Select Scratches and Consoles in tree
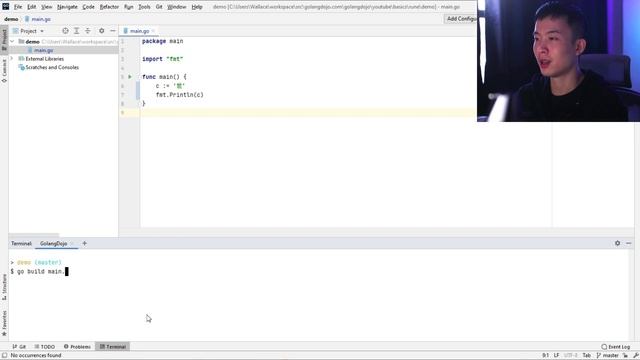 coord(52,67)
